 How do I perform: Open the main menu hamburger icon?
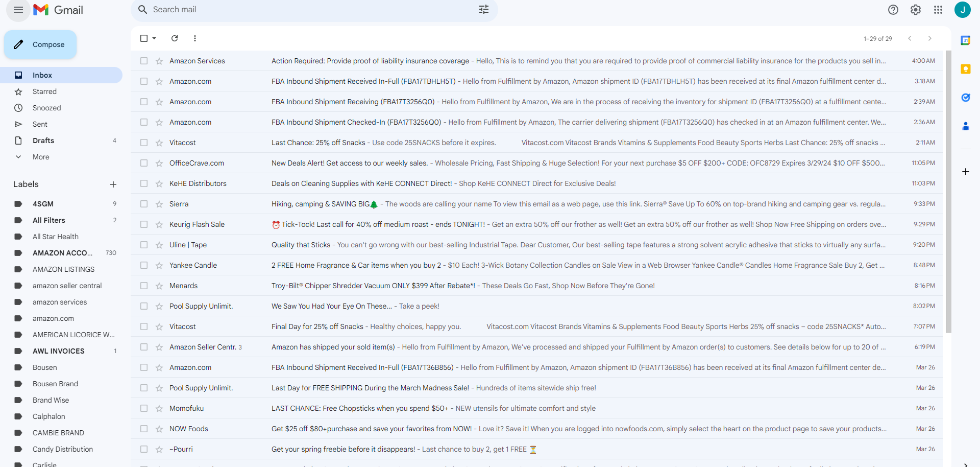[18, 10]
